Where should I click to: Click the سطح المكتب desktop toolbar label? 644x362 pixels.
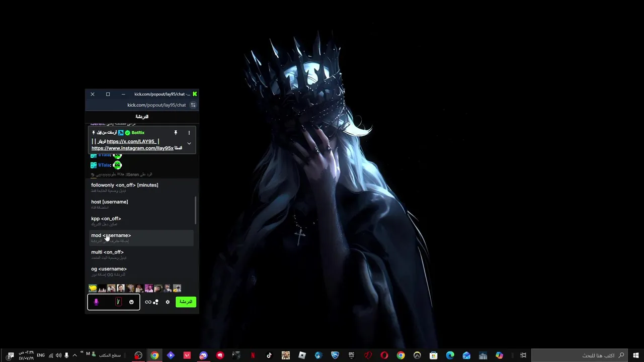tap(109, 355)
